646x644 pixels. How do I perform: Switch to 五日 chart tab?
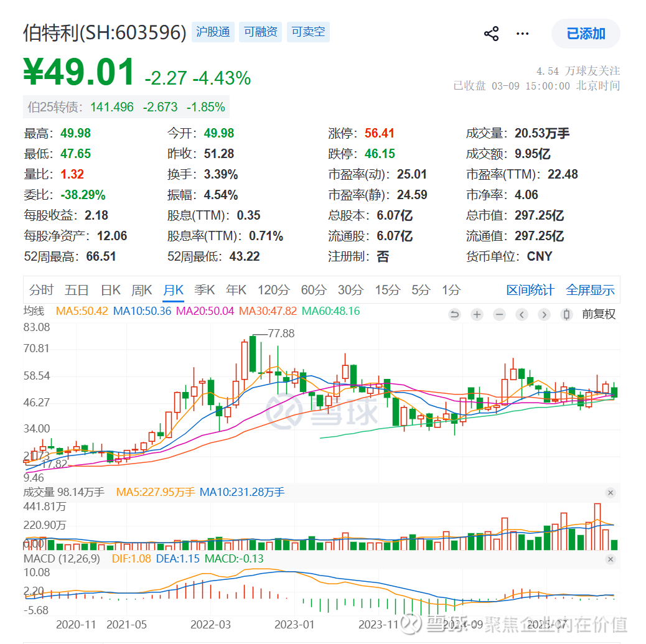77,290
